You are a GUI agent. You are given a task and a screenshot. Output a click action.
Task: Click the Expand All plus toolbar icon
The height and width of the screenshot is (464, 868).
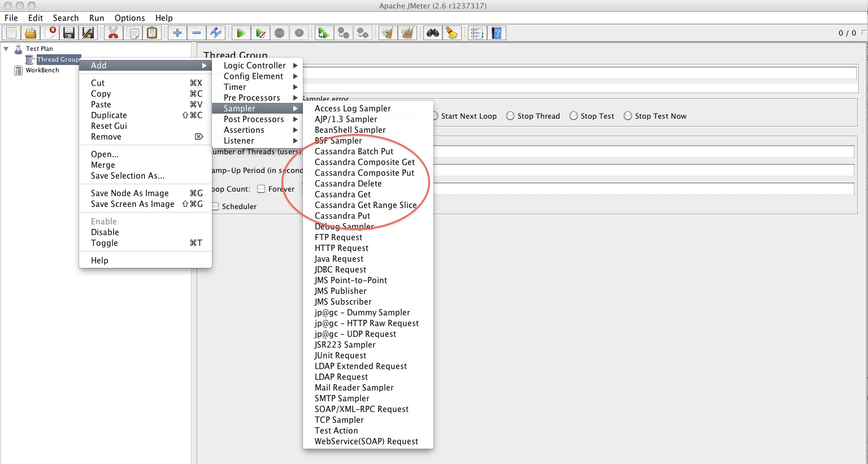tap(177, 33)
